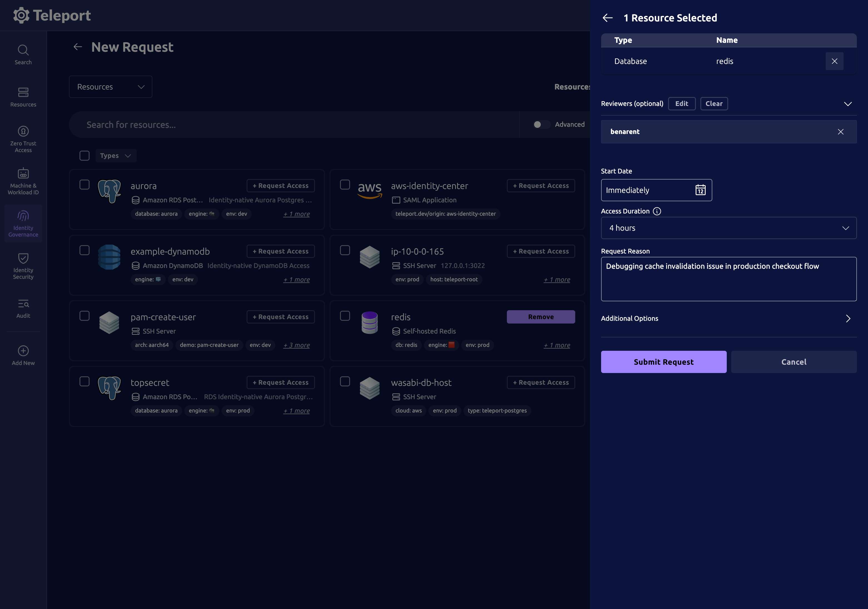Go to Zero Trust Access section

click(23, 139)
